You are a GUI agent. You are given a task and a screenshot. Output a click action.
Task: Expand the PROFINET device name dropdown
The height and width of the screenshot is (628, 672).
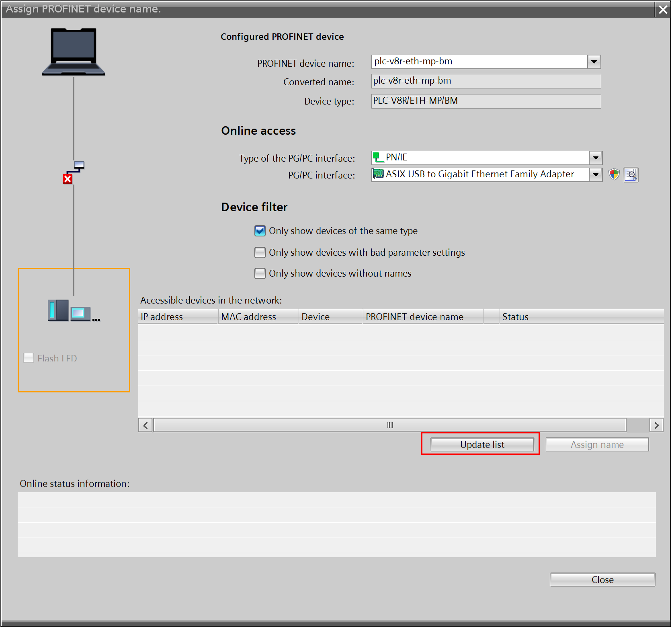[x=594, y=62]
